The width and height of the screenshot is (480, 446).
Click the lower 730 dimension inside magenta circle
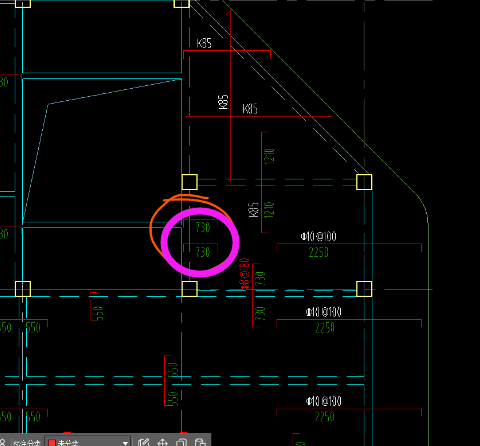pos(203,252)
